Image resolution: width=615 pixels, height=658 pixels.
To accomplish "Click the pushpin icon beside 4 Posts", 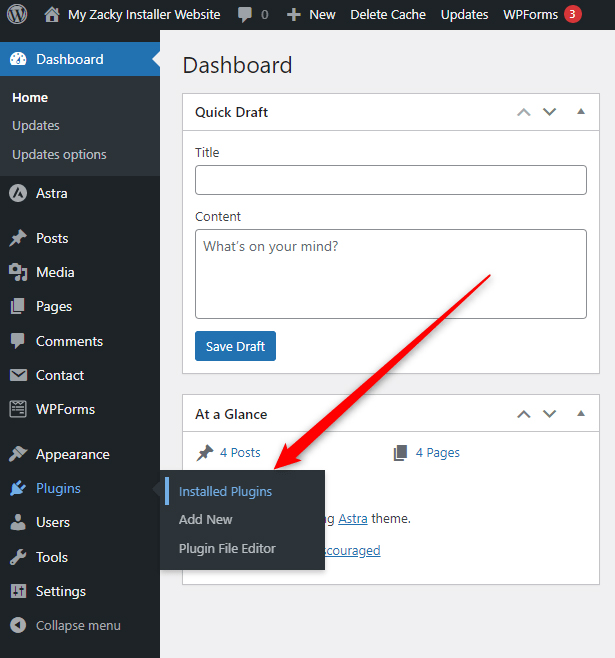I will tap(205, 452).
